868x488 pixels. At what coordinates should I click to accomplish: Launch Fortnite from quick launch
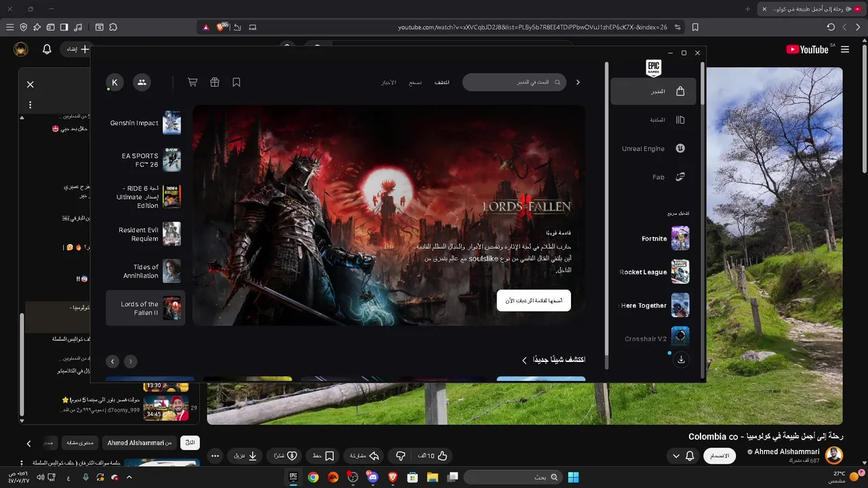(x=653, y=239)
